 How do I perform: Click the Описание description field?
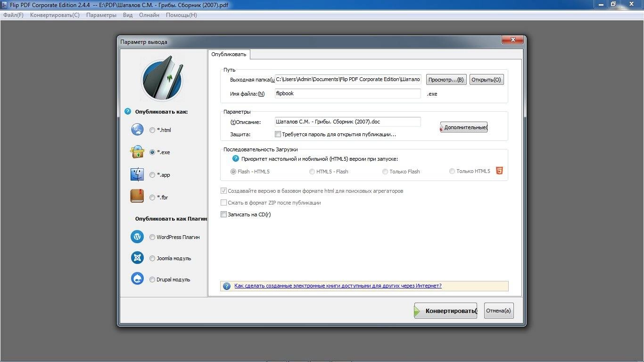click(x=347, y=122)
